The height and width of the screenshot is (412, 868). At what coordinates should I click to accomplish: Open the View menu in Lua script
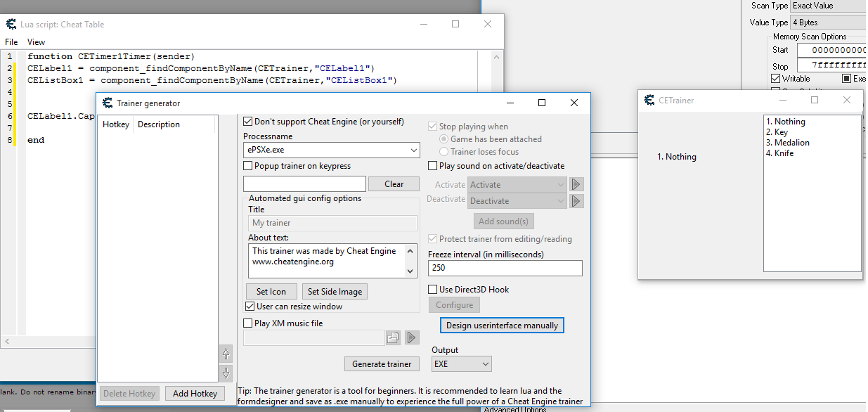[x=36, y=42]
